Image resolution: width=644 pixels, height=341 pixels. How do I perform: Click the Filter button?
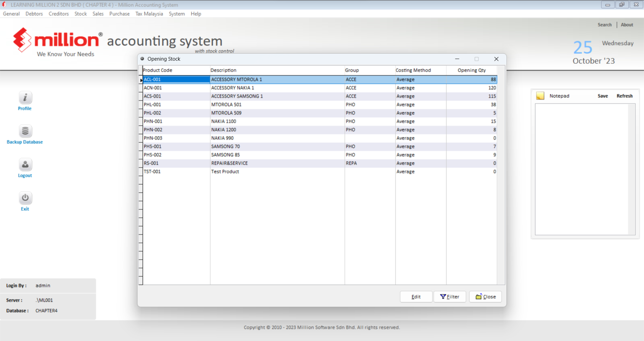point(450,297)
